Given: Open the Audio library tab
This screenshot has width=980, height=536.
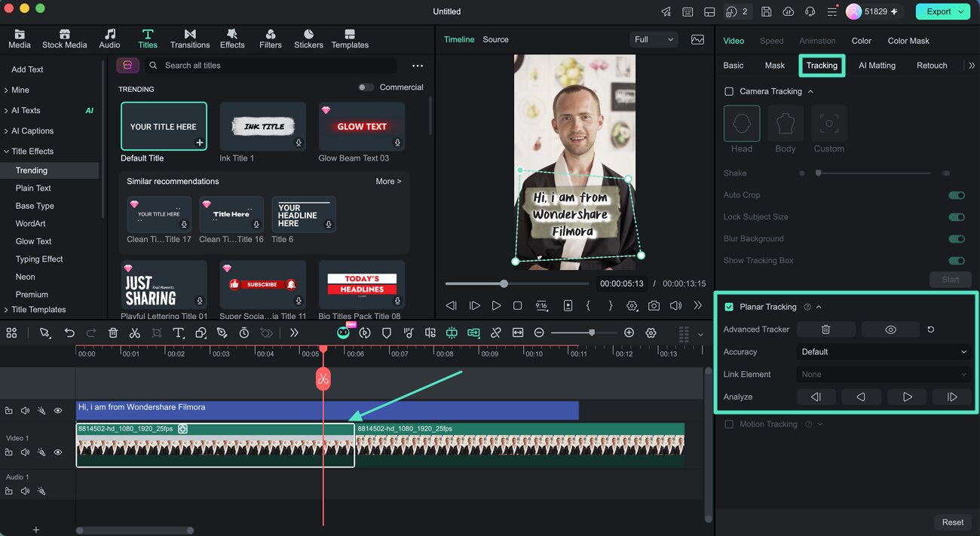Looking at the screenshot, I should (109, 39).
